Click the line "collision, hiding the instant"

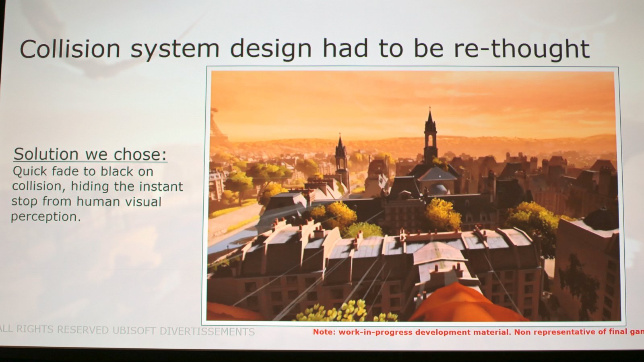click(x=97, y=186)
